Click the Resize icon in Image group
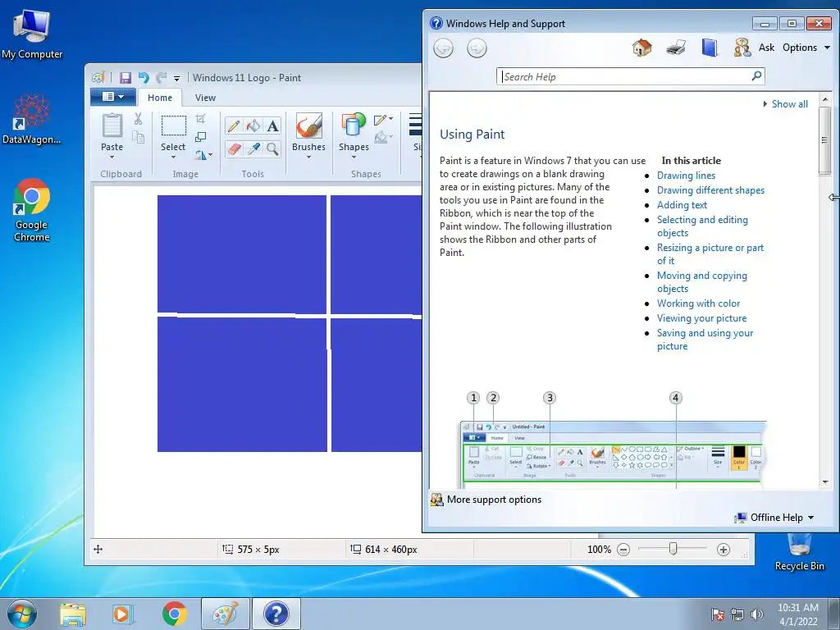Image resolution: width=840 pixels, height=630 pixels. pyautogui.click(x=200, y=137)
